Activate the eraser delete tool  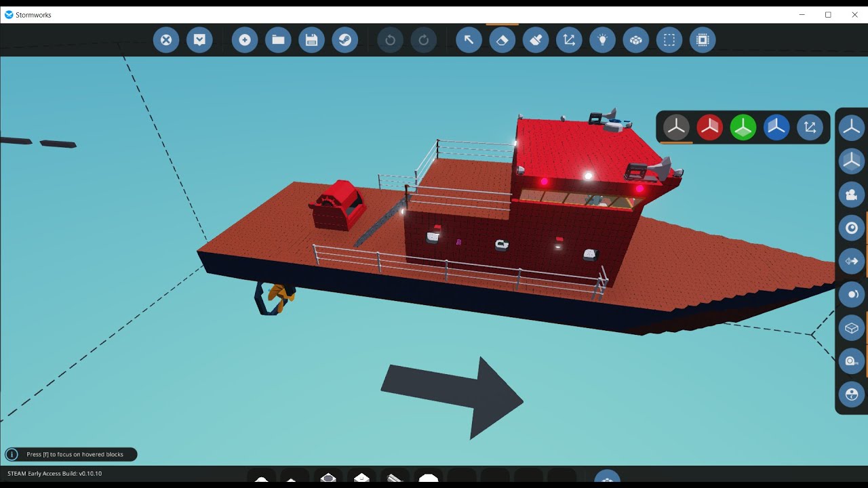pyautogui.click(x=502, y=40)
